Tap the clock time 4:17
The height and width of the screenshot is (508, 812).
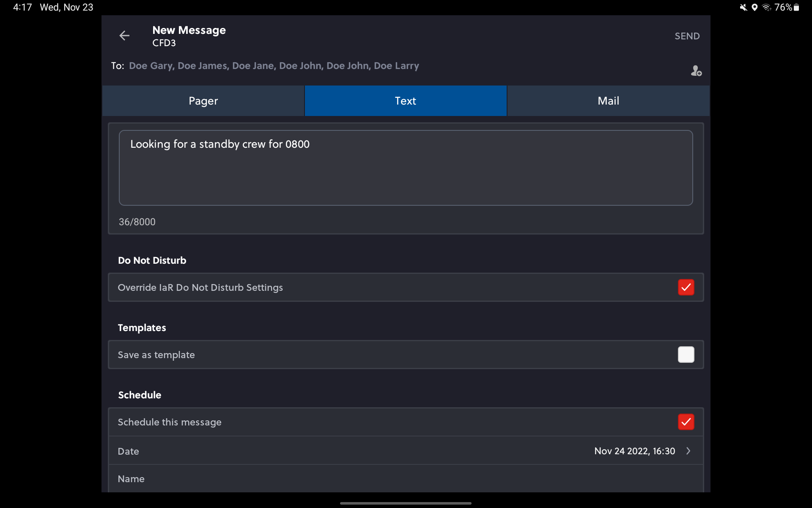pos(22,7)
